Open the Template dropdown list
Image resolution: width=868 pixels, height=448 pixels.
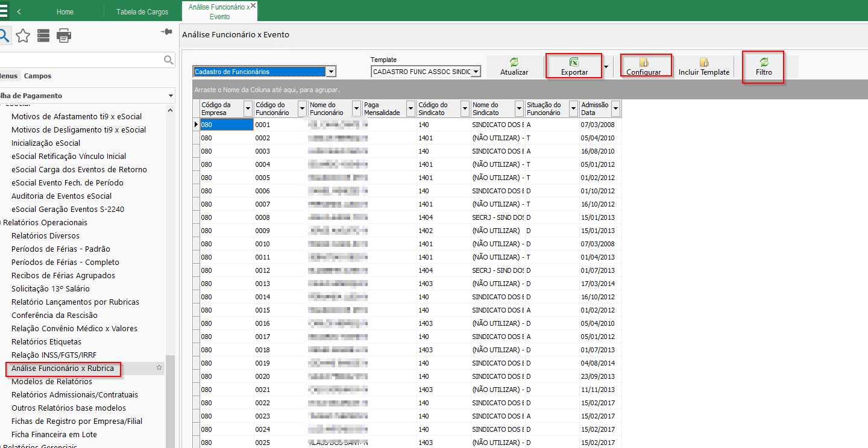[x=476, y=72]
